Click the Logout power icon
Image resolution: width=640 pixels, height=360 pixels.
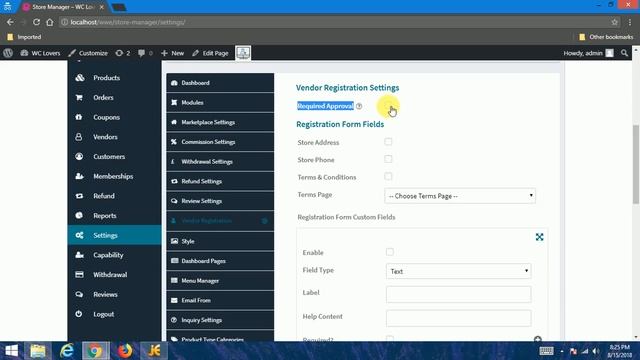tap(79, 314)
